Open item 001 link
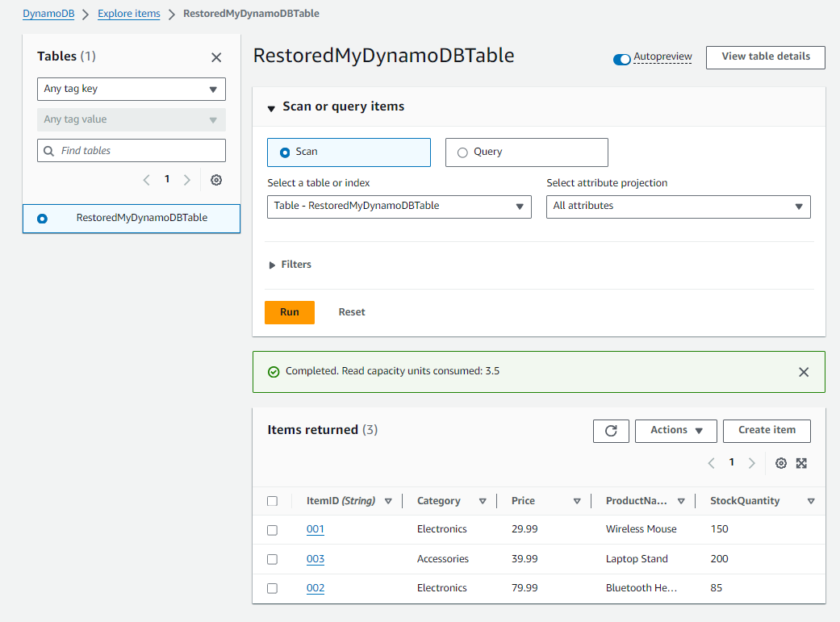The height and width of the screenshot is (622, 840). click(315, 529)
